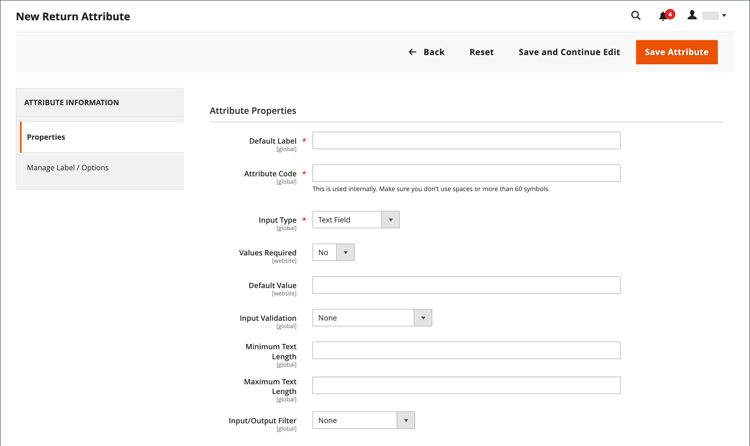This screenshot has width=750, height=446.
Task: Expand the Values Required dropdown
Action: click(334, 253)
